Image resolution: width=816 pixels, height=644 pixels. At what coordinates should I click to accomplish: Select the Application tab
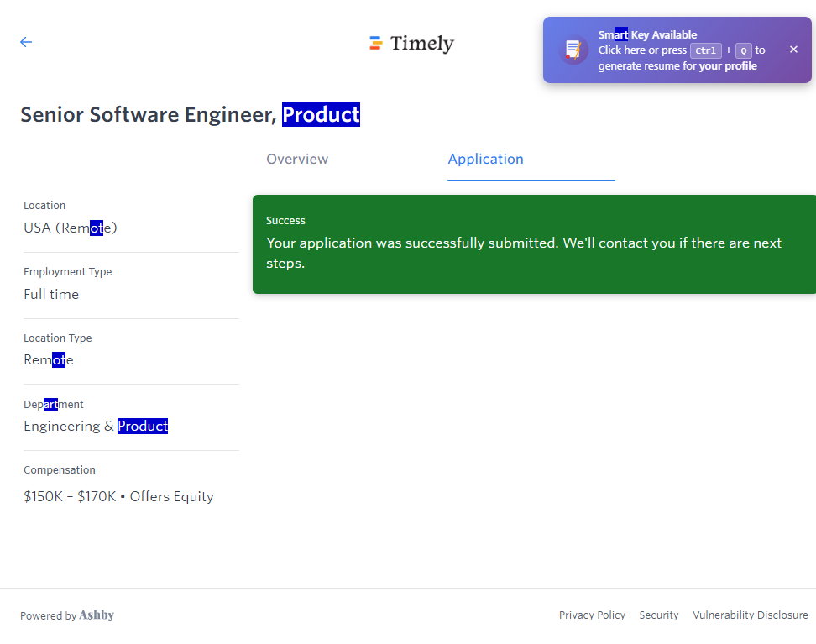click(x=485, y=160)
